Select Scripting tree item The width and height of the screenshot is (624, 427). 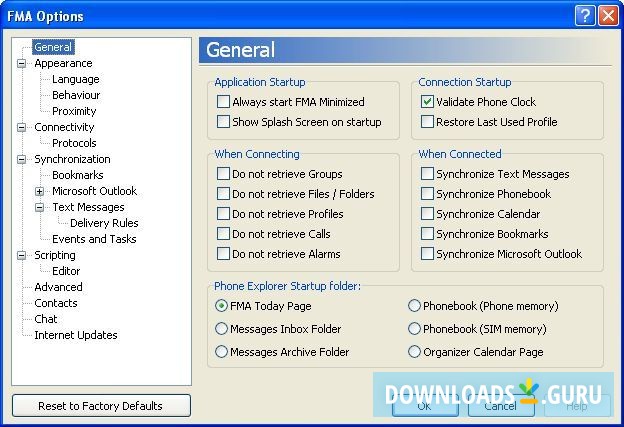click(55, 255)
